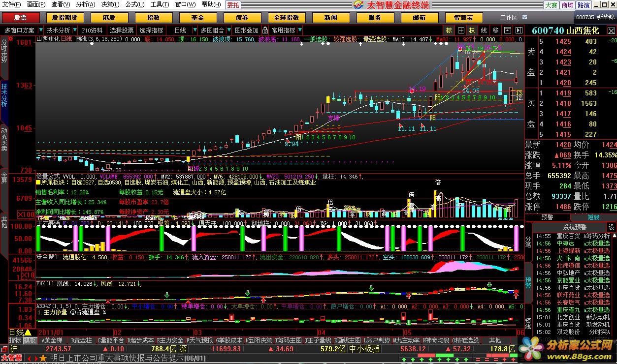Click the star icon in bottom news bar

43,358
